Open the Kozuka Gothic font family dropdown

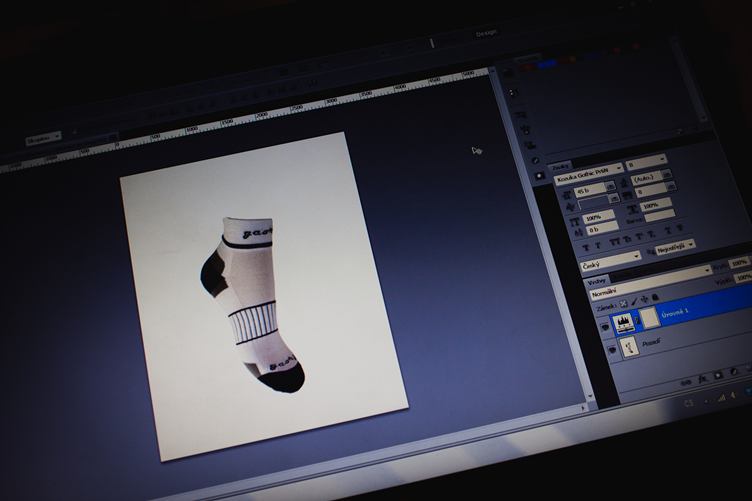click(589, 173)
